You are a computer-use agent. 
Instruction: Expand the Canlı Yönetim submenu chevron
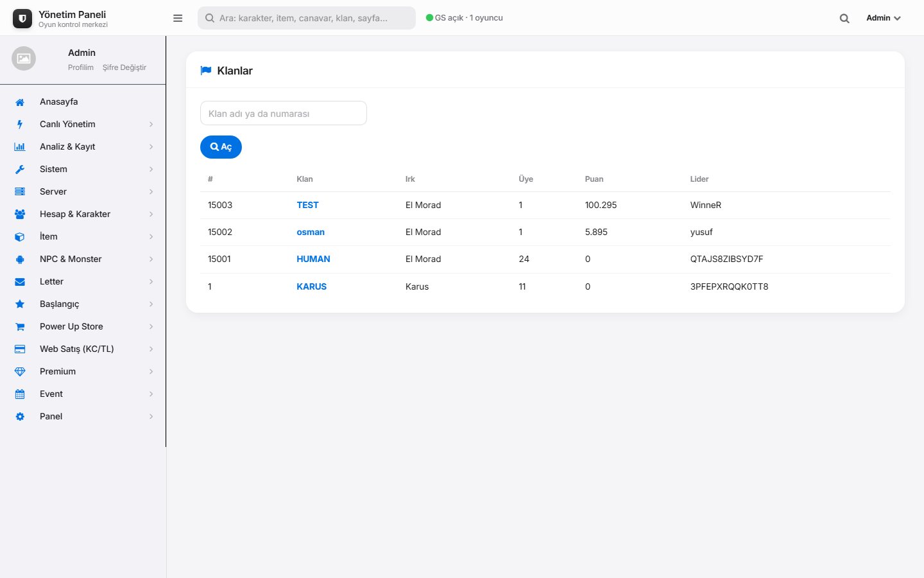[151, 125]
